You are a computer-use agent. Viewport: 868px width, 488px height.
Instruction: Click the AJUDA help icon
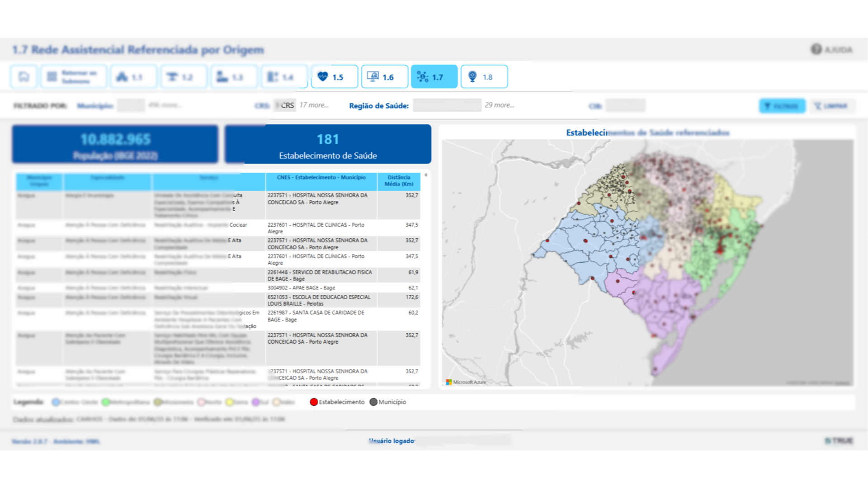click(816, 49)
